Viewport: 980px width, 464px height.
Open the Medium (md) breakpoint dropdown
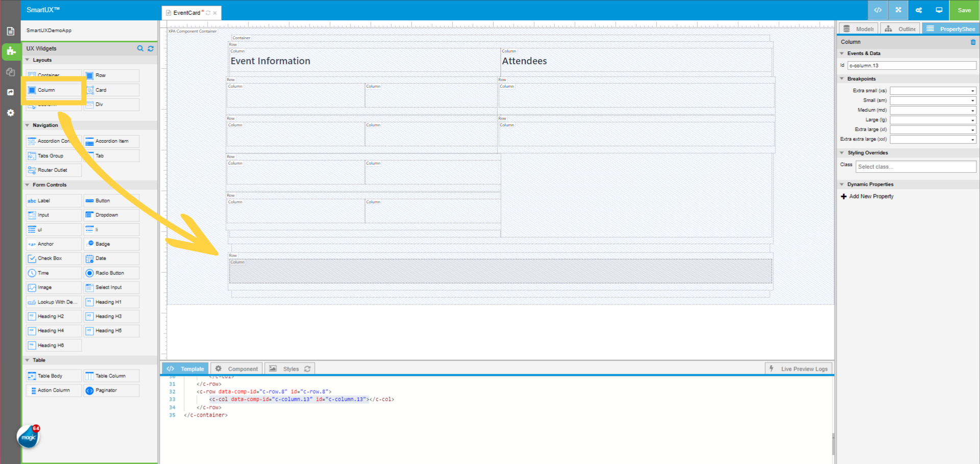pos(933,110)
